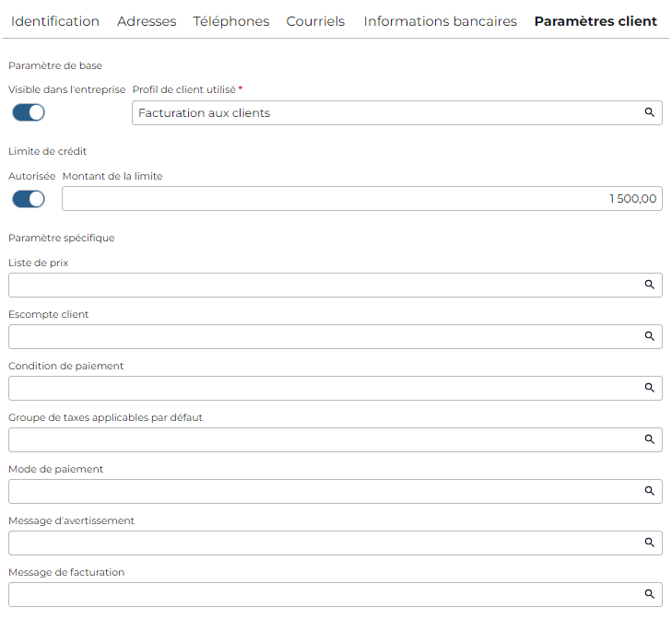672x619 pixels.
Task: Switch to the Adresses tab
Action: [147, 21]
